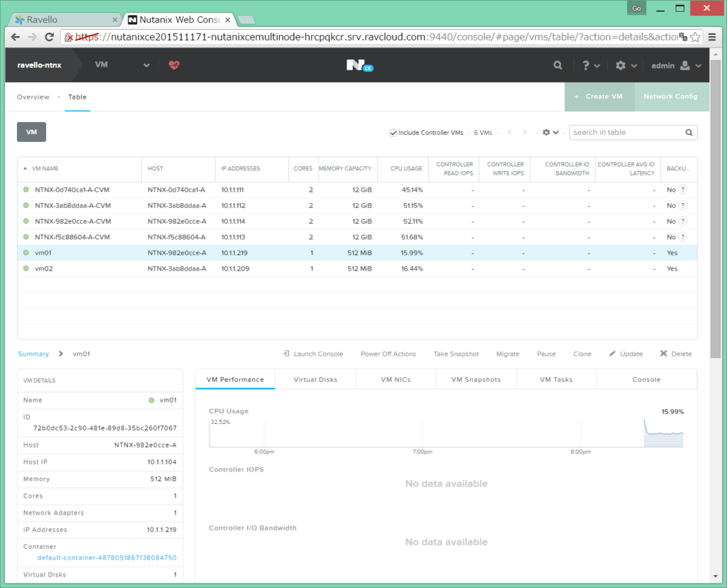Click the Launch Console icon
This screenshot has height=588, width=727.
pyautogui.click(x=286, y=354)
